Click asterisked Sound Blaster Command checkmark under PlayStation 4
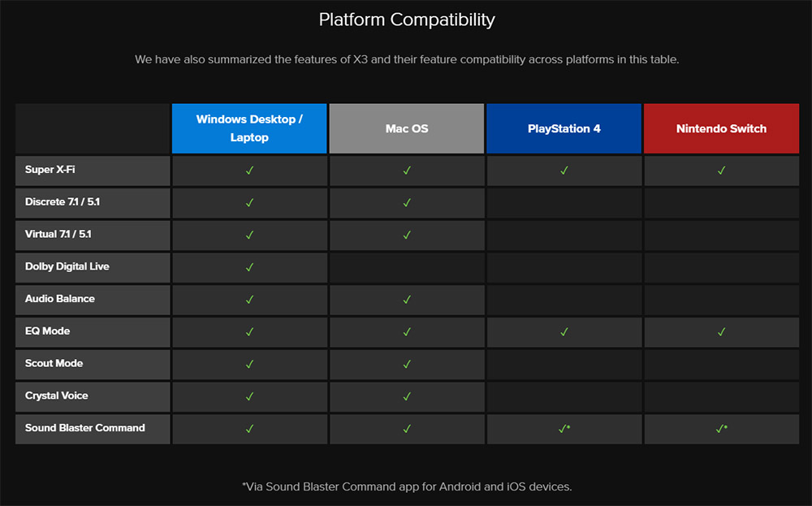The image size is (812, 506). [564, 429]
